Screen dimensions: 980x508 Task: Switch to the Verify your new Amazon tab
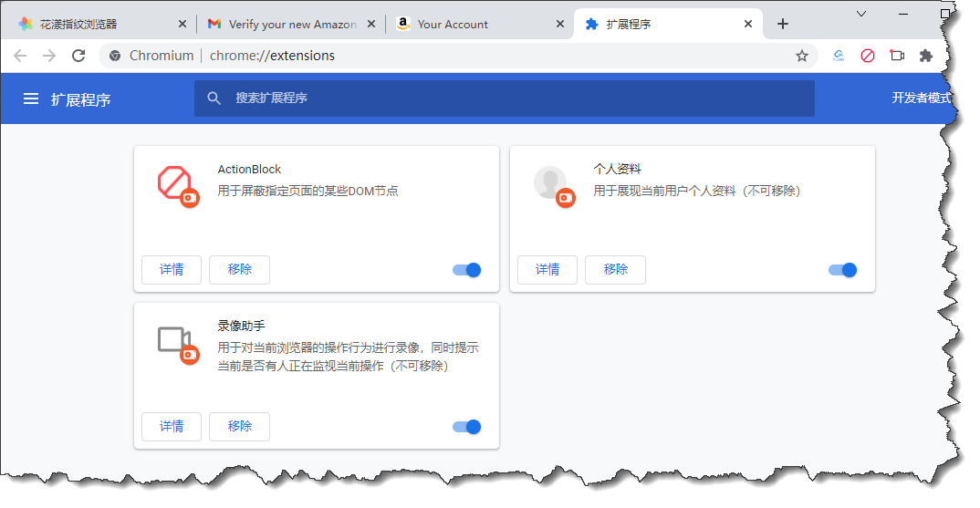[x=291, y=24]
